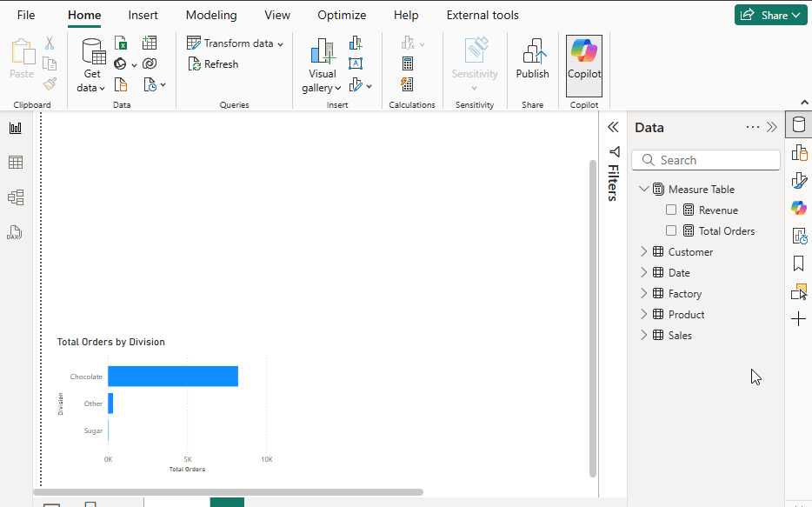Launch Copilot from the ribbon
Screen dimensions: 812x507
click(x=584, y=66)
